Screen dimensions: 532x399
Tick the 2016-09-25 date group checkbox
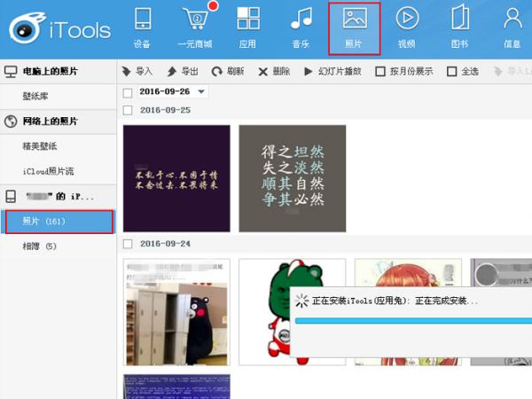coord(128,110)
